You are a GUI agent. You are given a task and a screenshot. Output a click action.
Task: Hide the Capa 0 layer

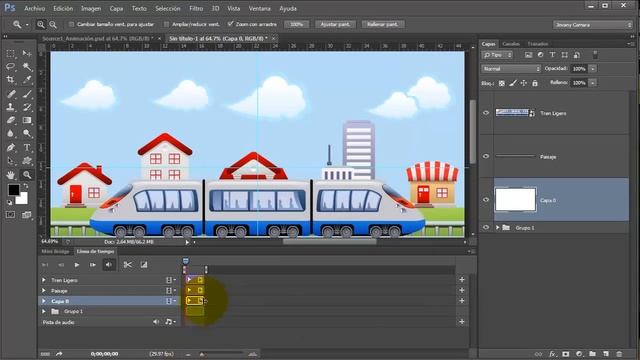click(x=486, y=200)
